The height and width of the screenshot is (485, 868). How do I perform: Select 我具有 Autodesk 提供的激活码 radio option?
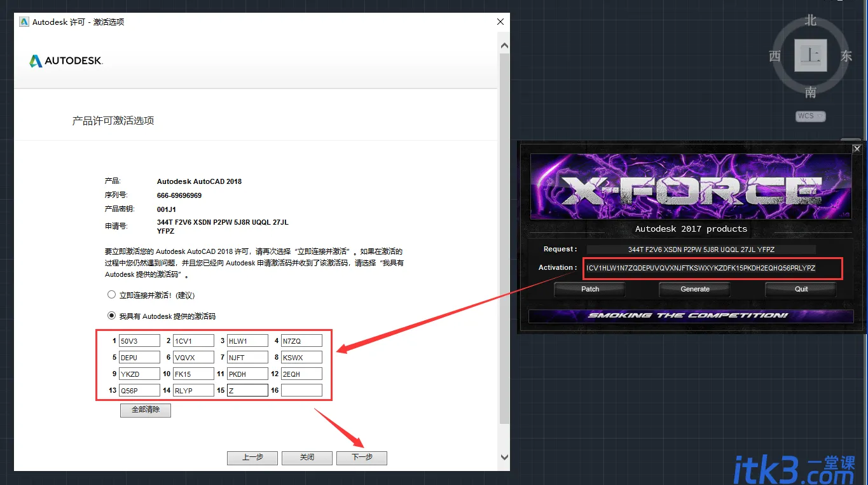coord(112,316)
